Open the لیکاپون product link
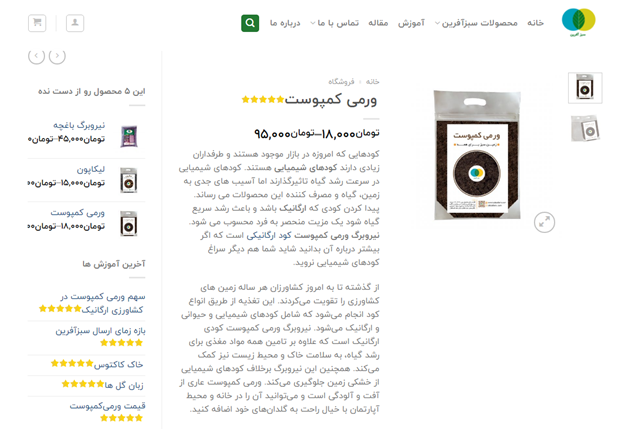The width and height of the screenshot is (624, 429). [x=91, y=169]
